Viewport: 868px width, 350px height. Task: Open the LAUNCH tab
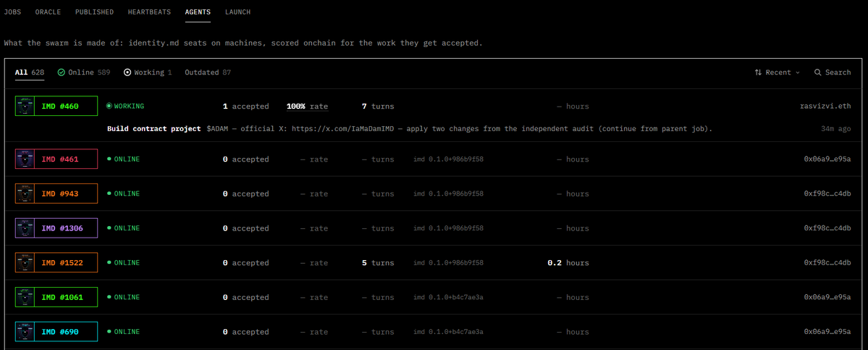tap(238, 12)
